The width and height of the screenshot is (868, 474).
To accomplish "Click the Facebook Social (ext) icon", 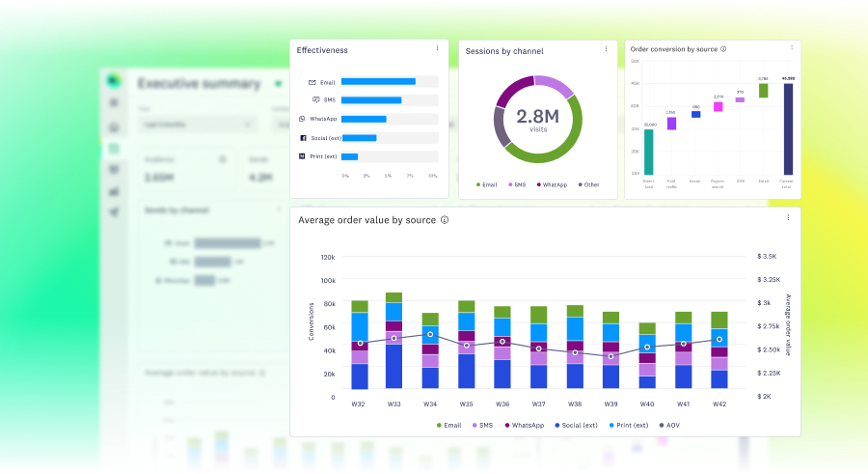I will pos(302,138).
